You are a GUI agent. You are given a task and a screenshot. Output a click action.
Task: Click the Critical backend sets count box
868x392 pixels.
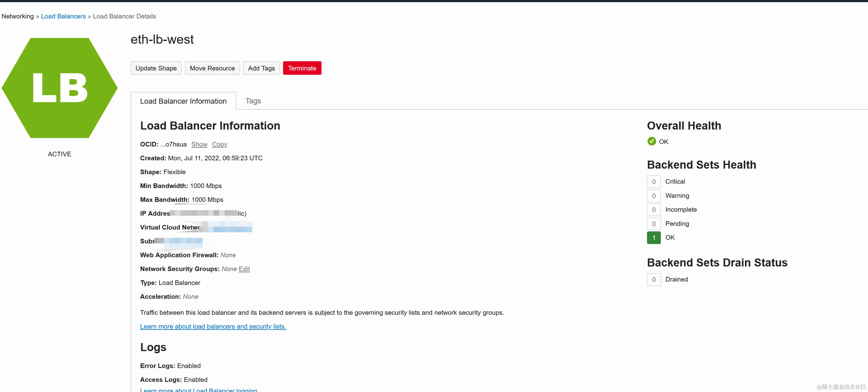coord(653,182)
